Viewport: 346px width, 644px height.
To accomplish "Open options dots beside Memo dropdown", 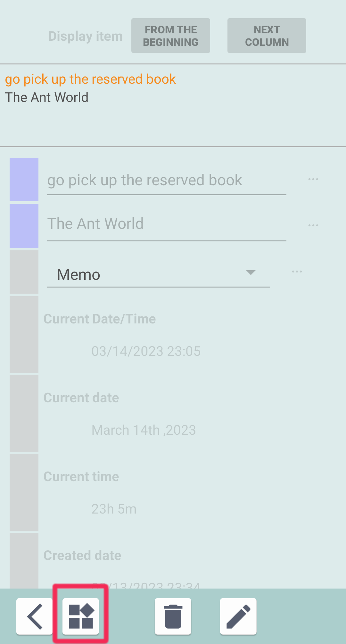I will (297, 272).
